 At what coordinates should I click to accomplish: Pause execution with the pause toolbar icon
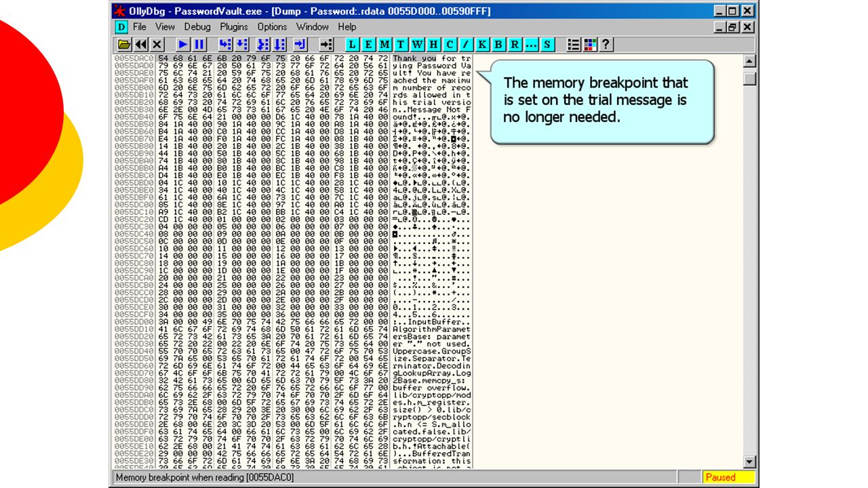[199, 45]
